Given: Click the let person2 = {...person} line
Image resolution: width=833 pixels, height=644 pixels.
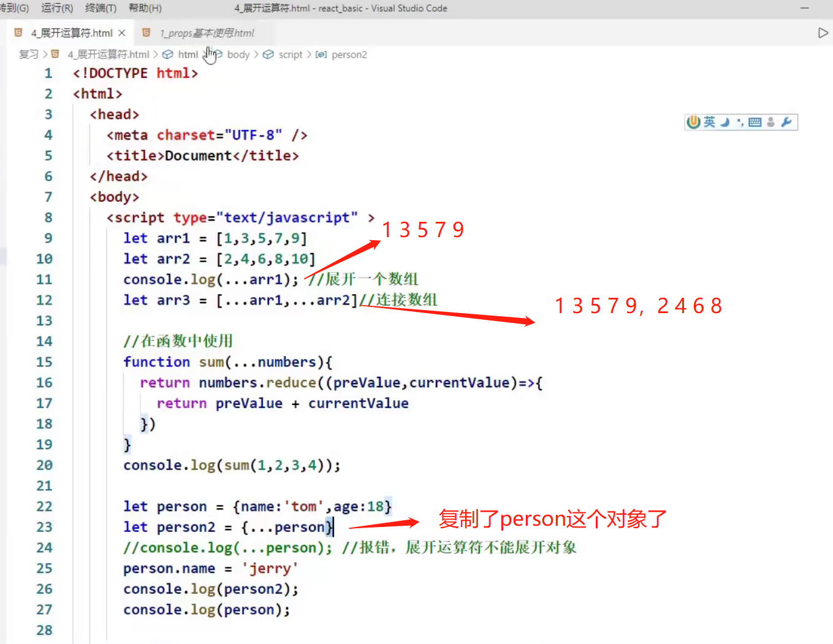Looking at the screenshot, I should (228, 527).
